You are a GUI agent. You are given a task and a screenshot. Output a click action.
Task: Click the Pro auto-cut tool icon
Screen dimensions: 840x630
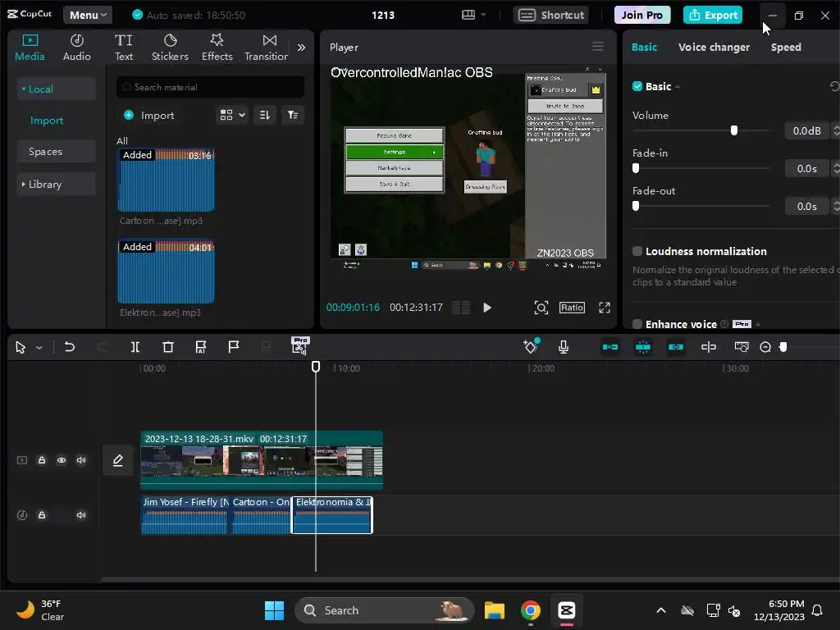299,345
